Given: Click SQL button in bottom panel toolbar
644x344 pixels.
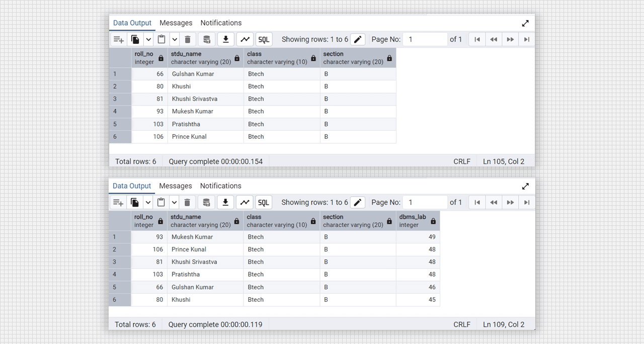Looking at the screenshot, I should pyautogui.click(x=264, y=202).
